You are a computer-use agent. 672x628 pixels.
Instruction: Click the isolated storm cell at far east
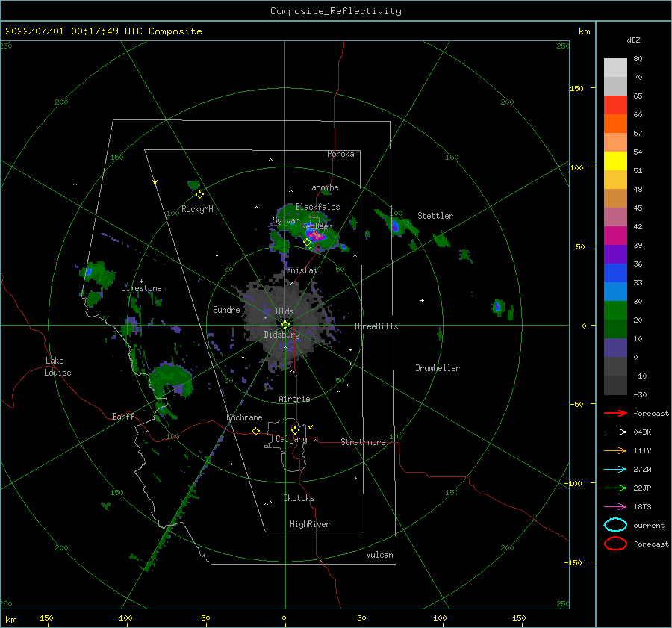pyautogui.click(x=497, y=306)
